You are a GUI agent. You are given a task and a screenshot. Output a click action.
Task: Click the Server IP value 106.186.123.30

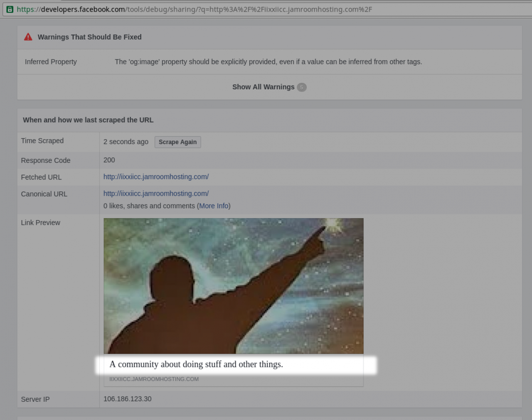pos(127,399)
